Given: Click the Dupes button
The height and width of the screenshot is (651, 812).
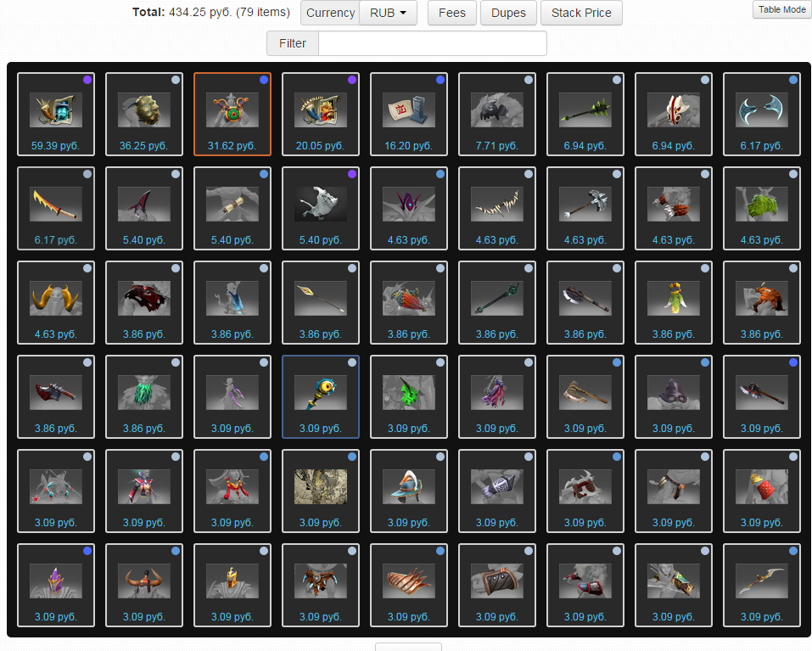Looking at the screenshot, I should pyautogui.click(x=508, y=13).
